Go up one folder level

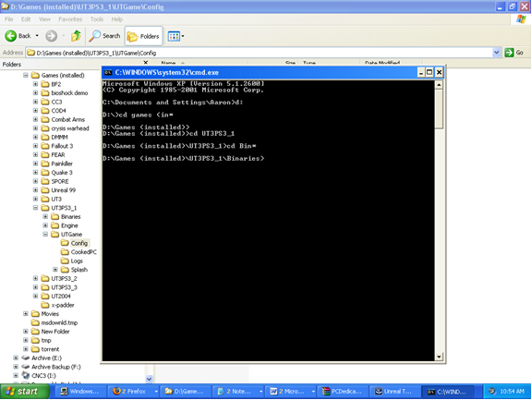pyautogui.click(x=76, y=36)
